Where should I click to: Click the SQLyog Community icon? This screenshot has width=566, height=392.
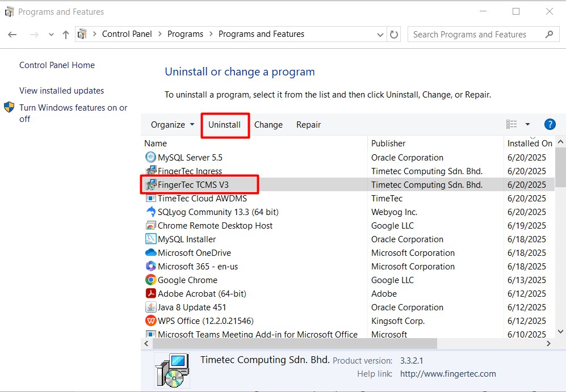[150, 212]
